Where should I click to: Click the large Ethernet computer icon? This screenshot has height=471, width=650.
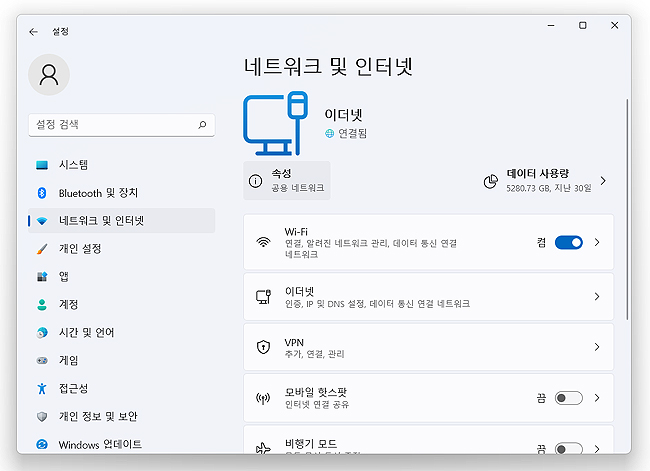point(275,124)
